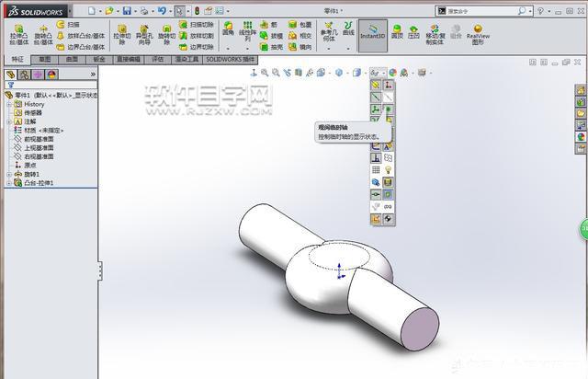Choose the Sweep (扫描) boss command

[68, 25]
